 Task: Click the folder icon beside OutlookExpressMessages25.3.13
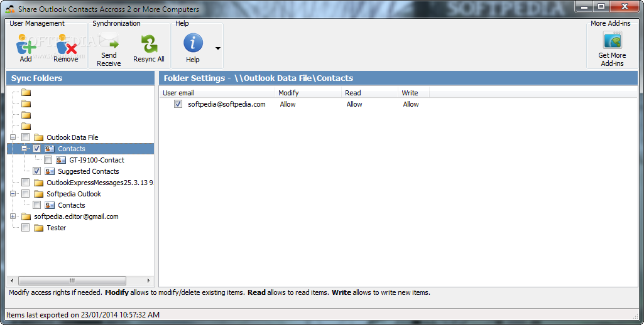point(38,183)
